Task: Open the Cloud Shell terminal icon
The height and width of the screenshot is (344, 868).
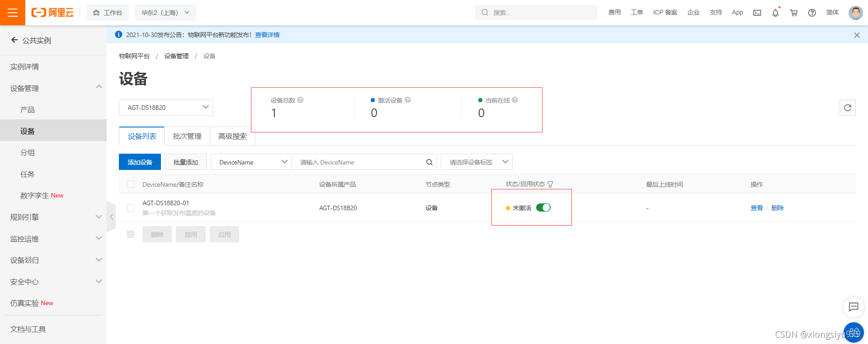Action: pos(757,13)
